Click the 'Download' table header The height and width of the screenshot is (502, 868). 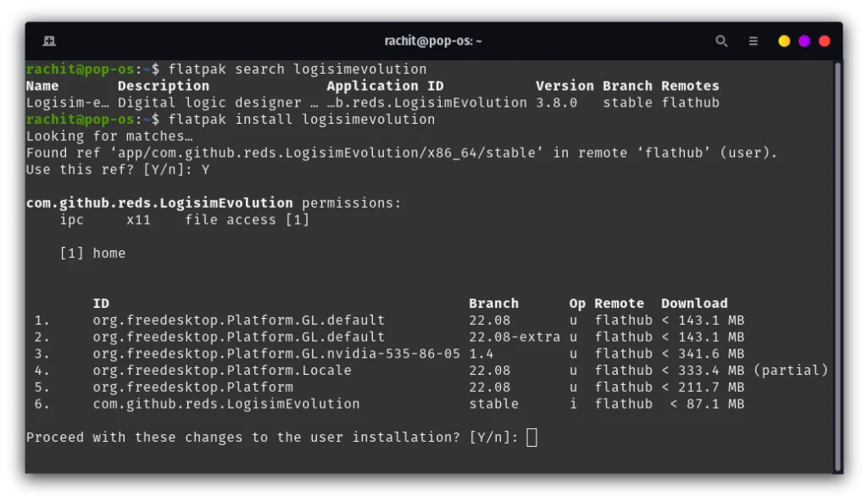point(694,304)
